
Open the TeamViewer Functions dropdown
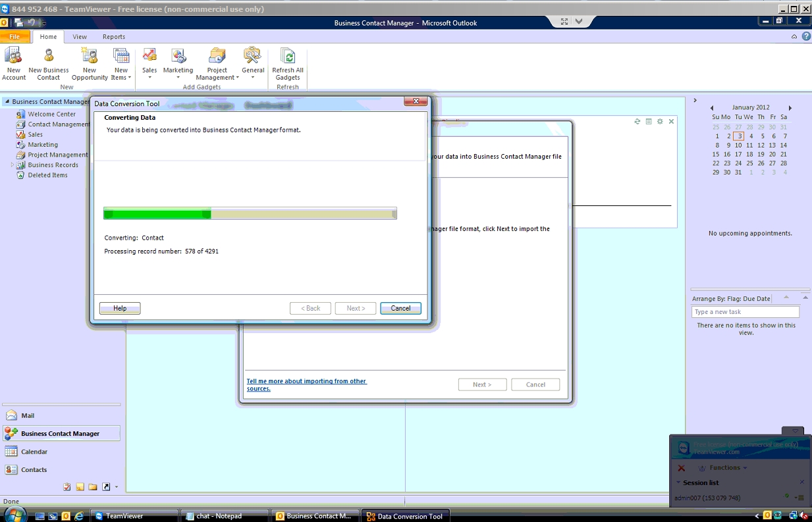pyautogui.click(x=723, y=468)
